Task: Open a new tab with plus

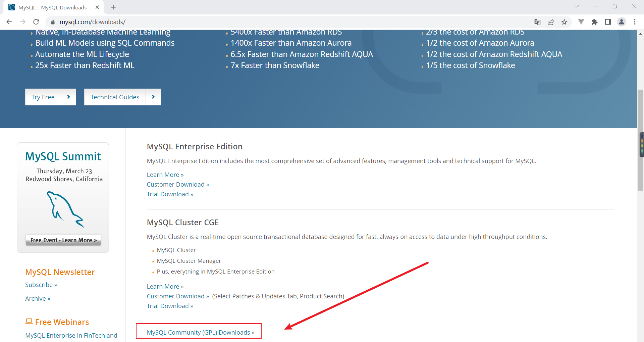Action: [x=113, y=7]
